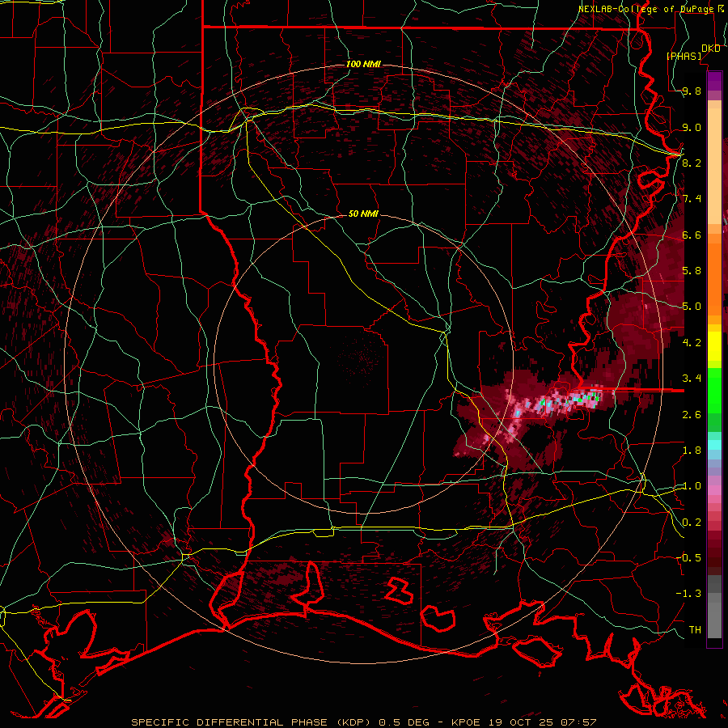
Task: Pick the bright green band of the color bar
Action: (714, 391)
